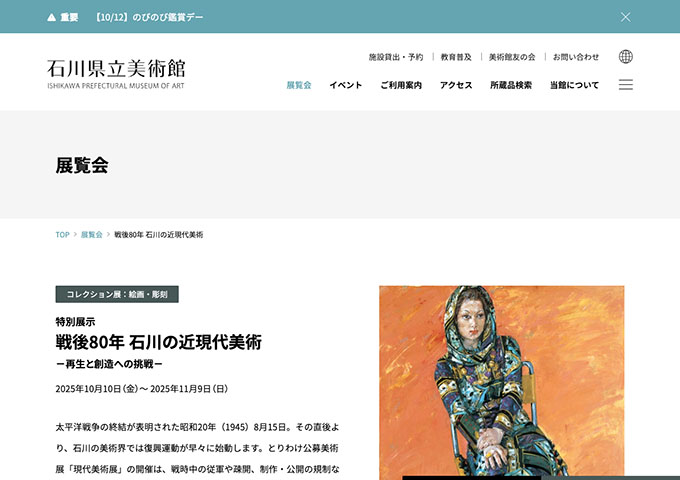Click 教育普及 link
This screenshot has height=480, width=680.
point(456,57)
